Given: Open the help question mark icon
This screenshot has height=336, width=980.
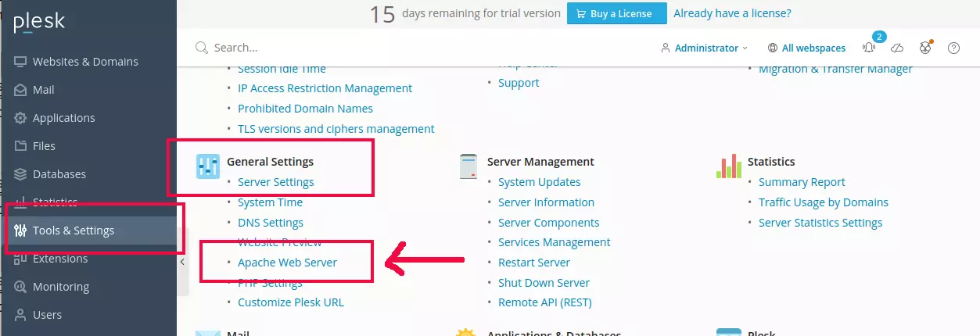Looking at the screenshot, I should click(953, 48).
